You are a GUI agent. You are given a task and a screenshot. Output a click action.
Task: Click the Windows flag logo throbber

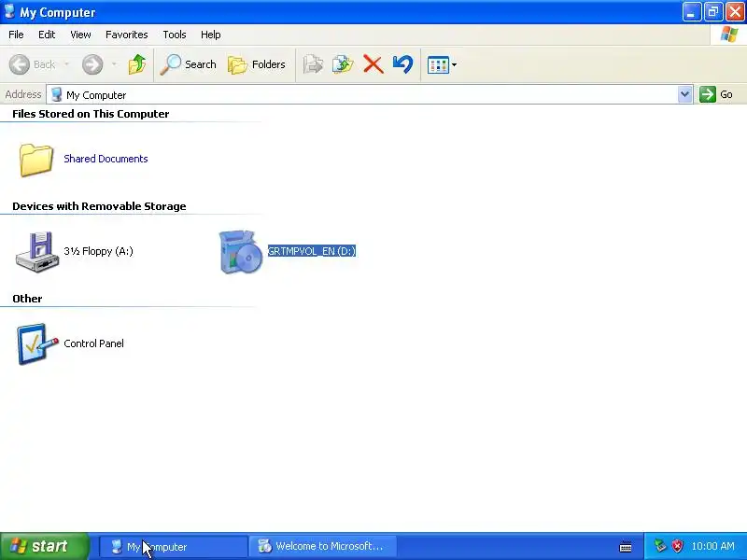[729, 35]
